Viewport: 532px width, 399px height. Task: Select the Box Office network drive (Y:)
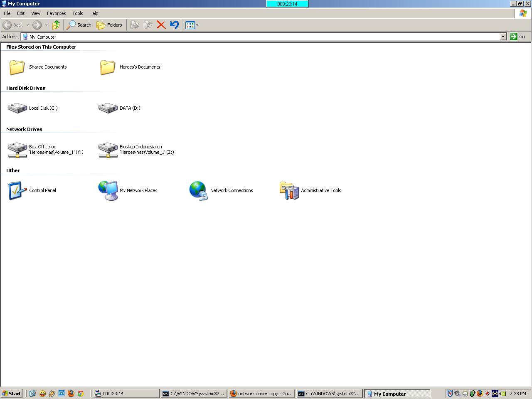17,150
